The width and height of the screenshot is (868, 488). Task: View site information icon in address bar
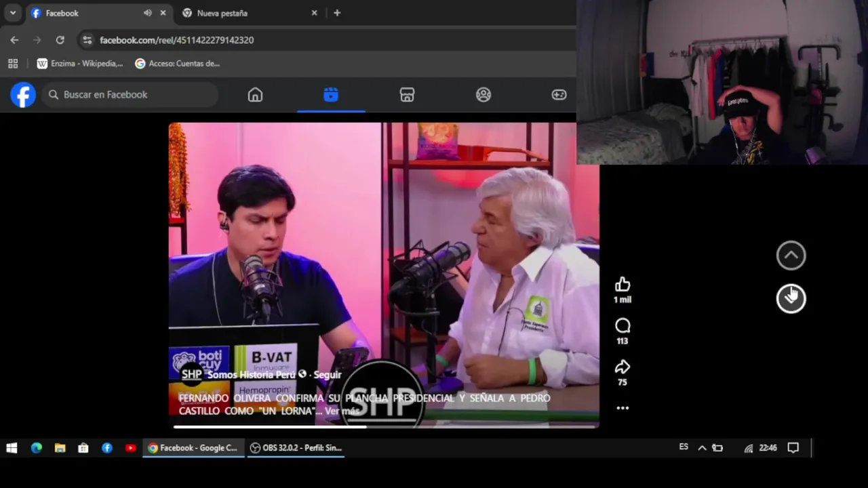tap(87, 40)
